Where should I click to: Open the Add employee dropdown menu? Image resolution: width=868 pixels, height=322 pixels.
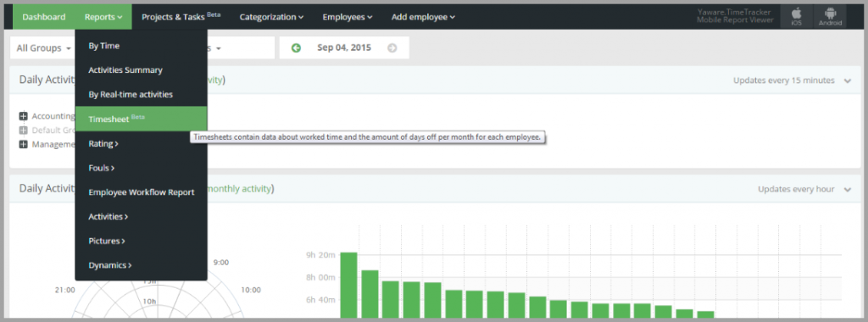click(423, 17)
